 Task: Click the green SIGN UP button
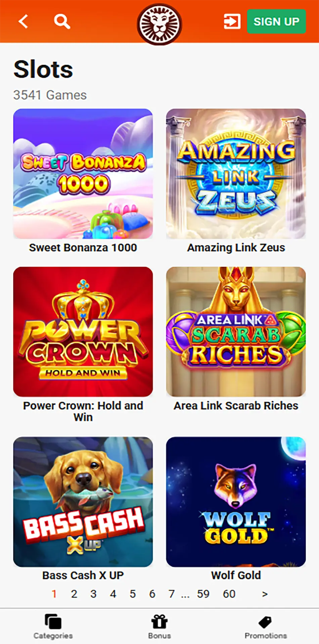[x=276, y=21]
